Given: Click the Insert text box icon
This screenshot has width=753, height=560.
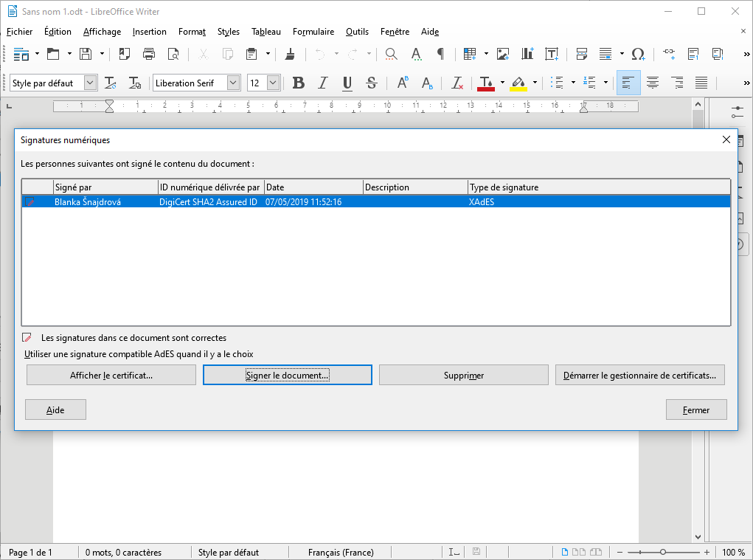Looking at the screenshot, I should tap(552, 54).
